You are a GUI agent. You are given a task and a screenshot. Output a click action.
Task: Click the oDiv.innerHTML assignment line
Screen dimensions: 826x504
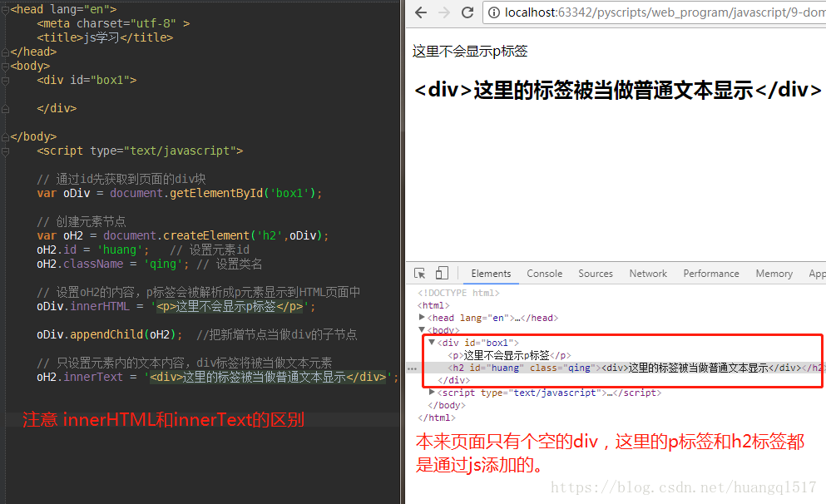[x=176, y=307]
